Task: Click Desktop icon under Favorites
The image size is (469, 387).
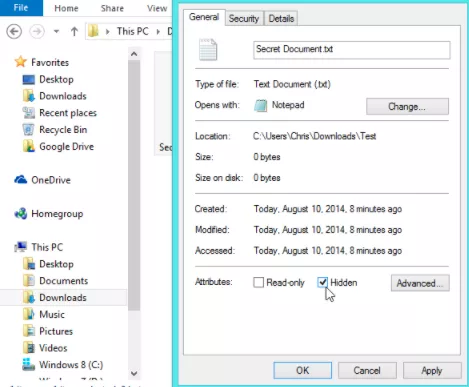Action: (x=29, y=79)
